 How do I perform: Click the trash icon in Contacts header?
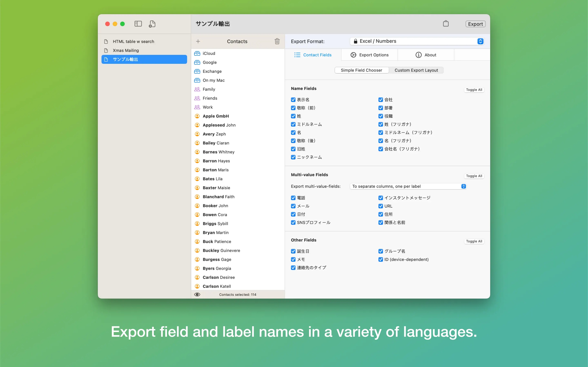click(x=277, y=41)
